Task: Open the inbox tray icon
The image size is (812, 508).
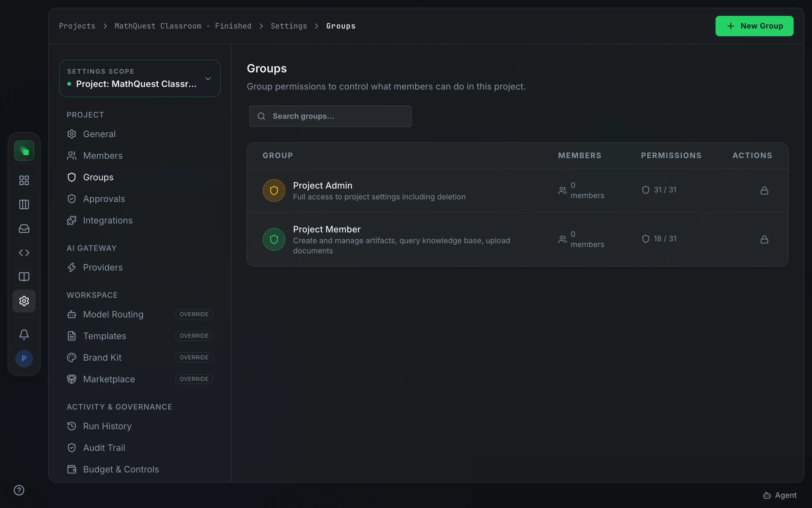Action: click(x=24, y=229)
